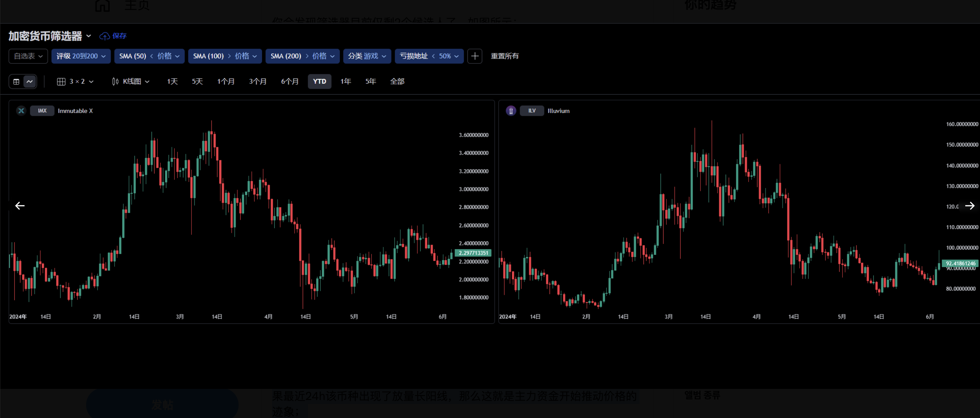Click 130.00000000 on ILV price axis
Viewport: 980px width, 418px height.
962,186
